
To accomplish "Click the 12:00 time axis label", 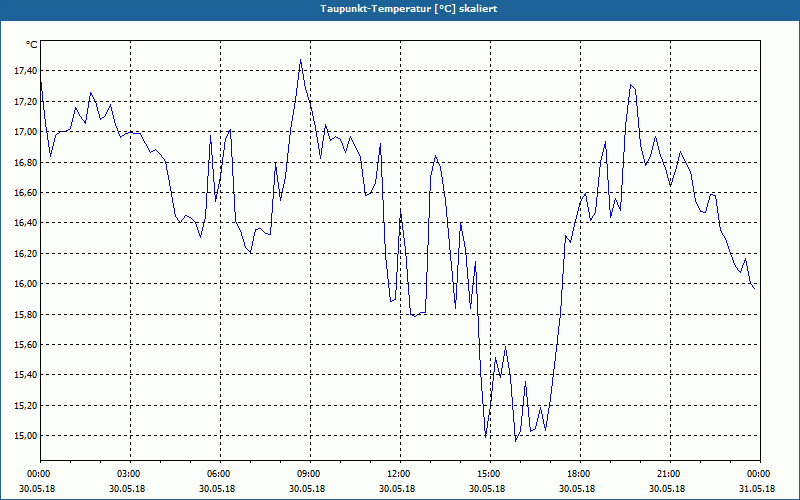I will 397,474.
